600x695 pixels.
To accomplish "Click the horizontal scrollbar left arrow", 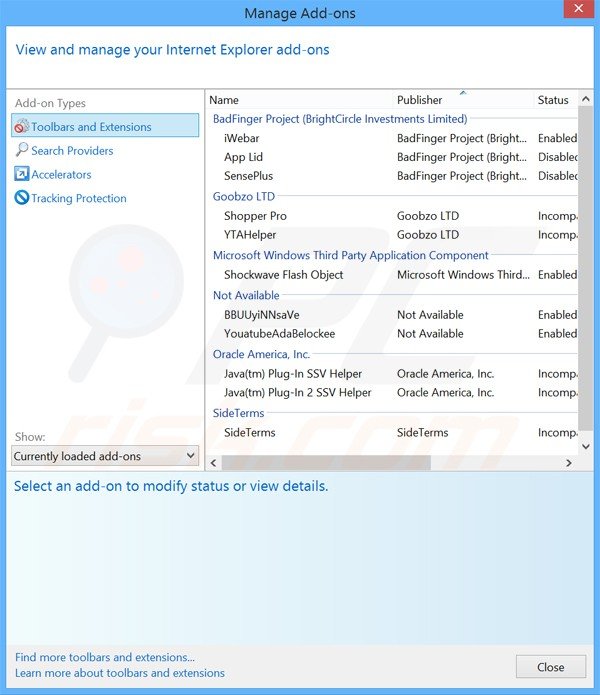I will (213, 463).
